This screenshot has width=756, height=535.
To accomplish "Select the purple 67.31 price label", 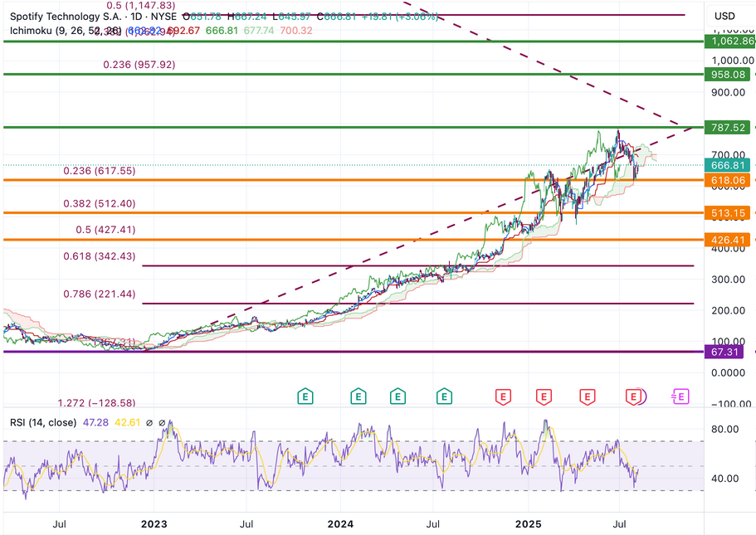I will pos(727,352).
